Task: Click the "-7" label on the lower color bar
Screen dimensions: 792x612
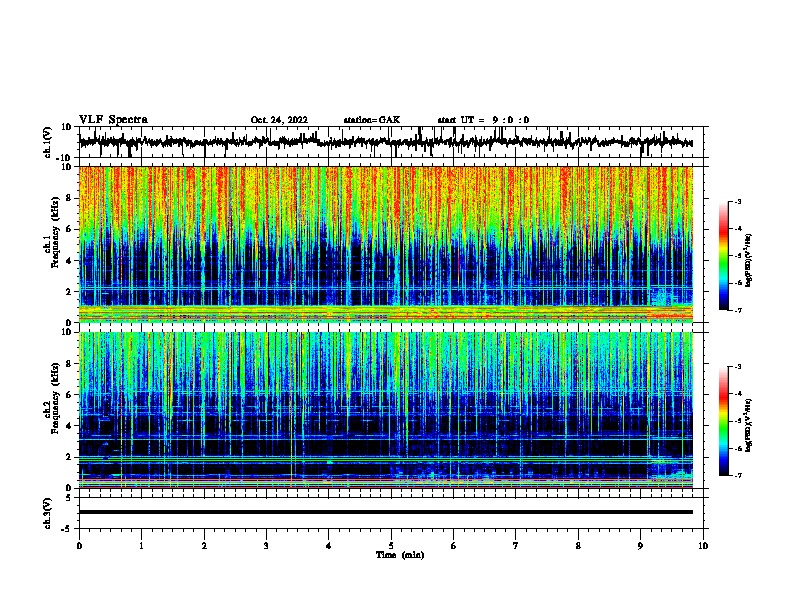Action: 737,475
